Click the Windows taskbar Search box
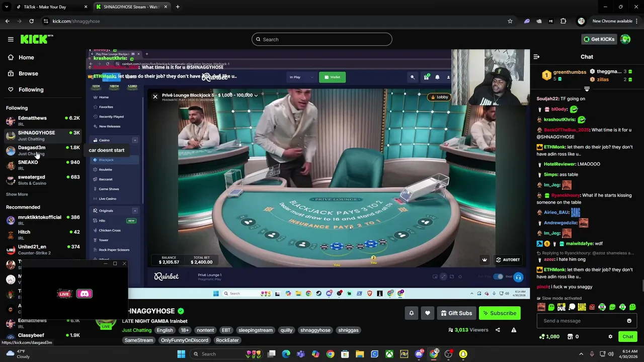The width and height of the screenshot is (644, 362). [x=227, y=354]
